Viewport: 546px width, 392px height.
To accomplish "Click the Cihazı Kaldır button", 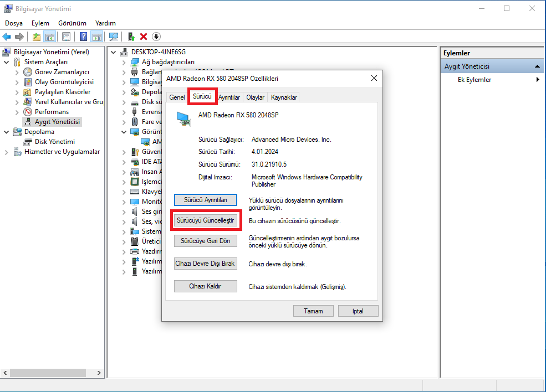I will coord(206,286).
